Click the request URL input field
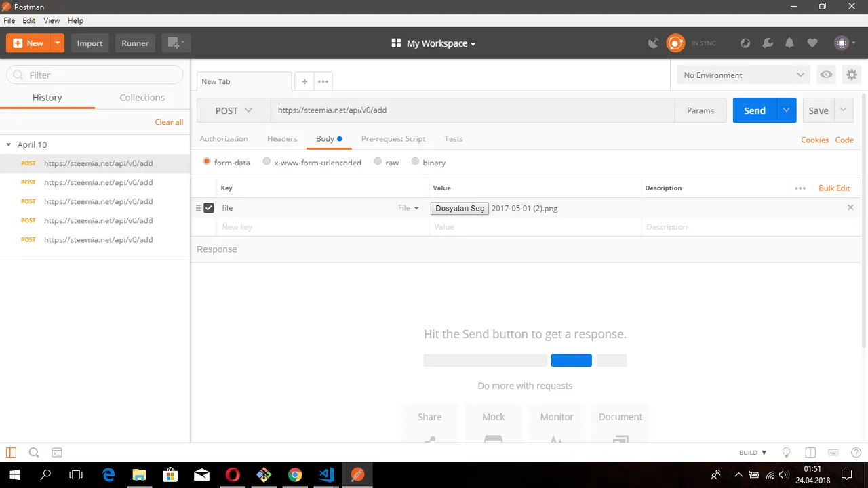 [473, 110]
